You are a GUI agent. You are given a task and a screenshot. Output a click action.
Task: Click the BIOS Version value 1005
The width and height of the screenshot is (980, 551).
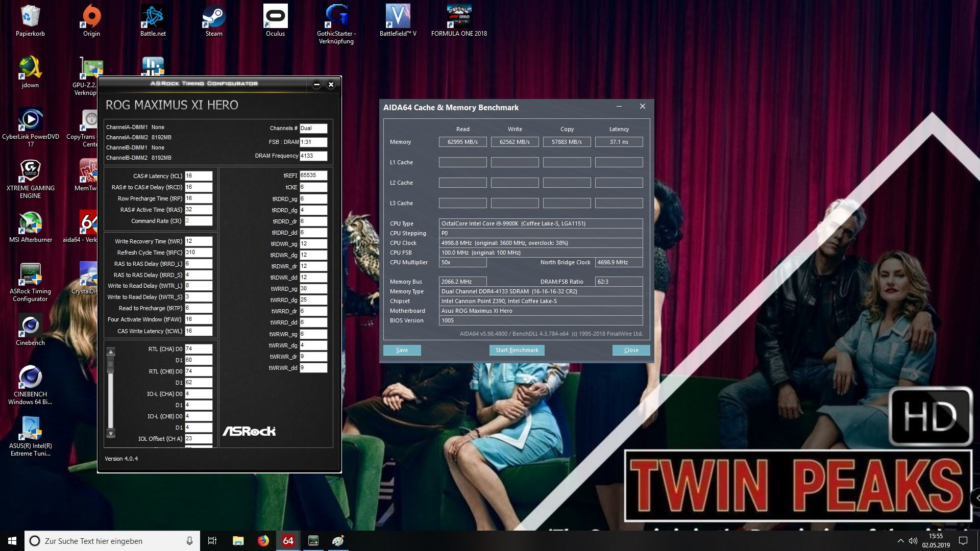(x=541, y=320)
